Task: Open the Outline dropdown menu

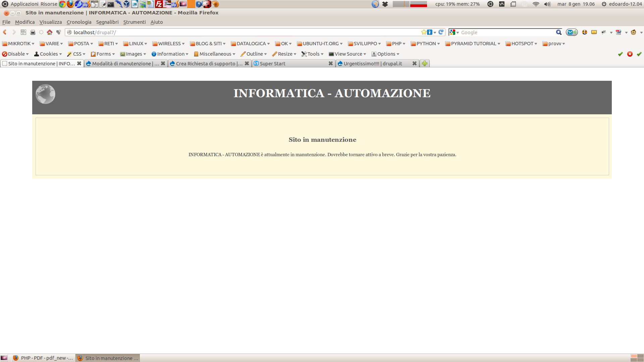Action: coord(254,54)
